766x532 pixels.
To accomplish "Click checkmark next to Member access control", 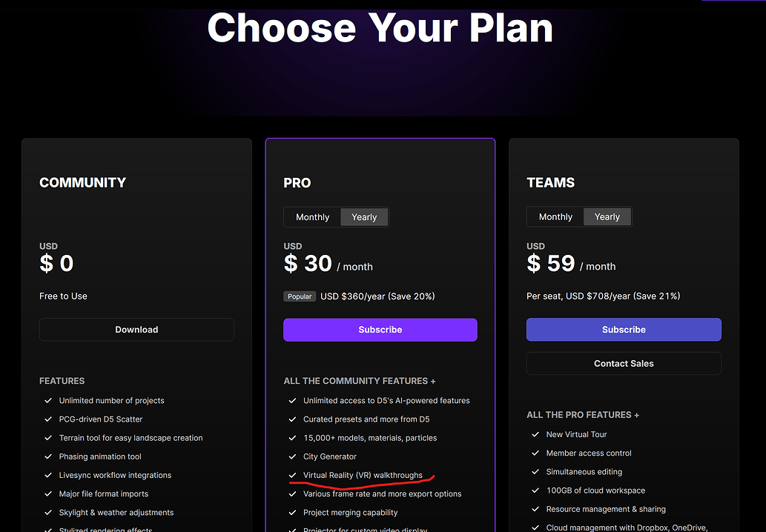I will pos(535,453).
